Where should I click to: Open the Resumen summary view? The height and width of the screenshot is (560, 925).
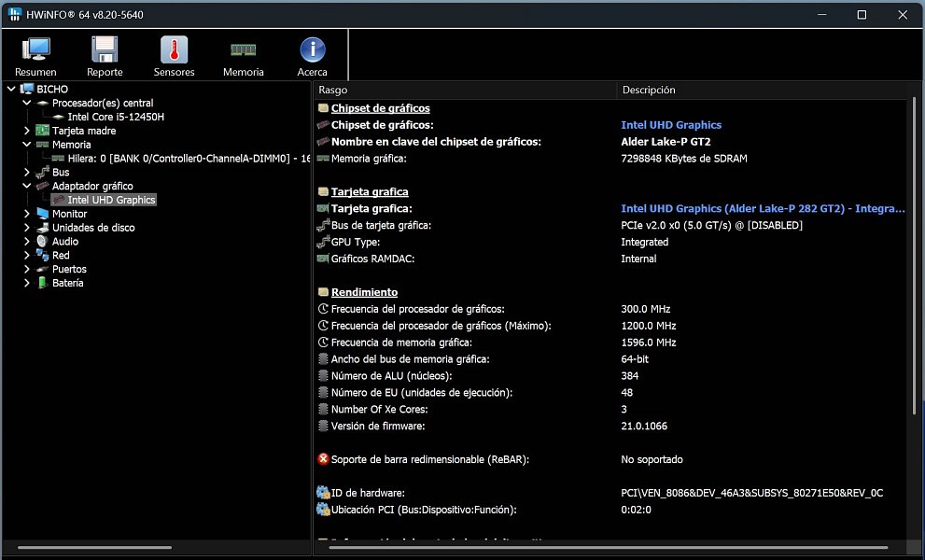(x=35, y=57)
